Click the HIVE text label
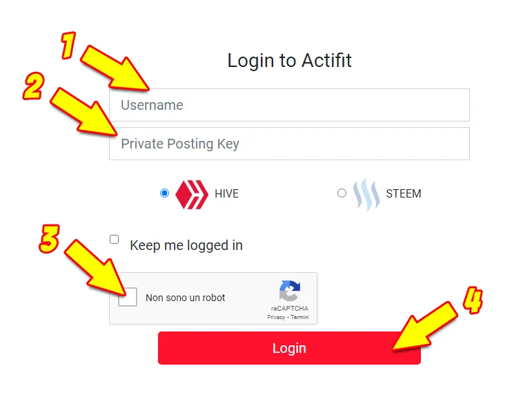Screen dimensions: 532x404 226,194
